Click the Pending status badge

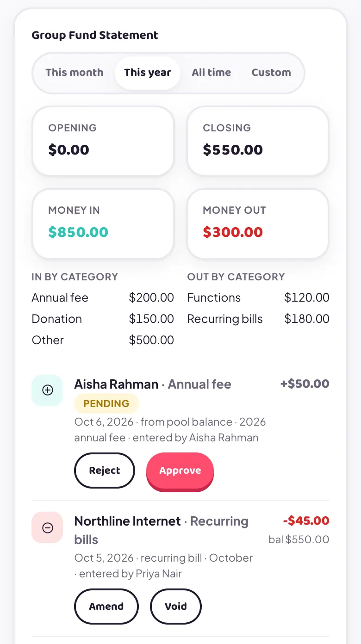pyautogui.click(x=106, y=403)
